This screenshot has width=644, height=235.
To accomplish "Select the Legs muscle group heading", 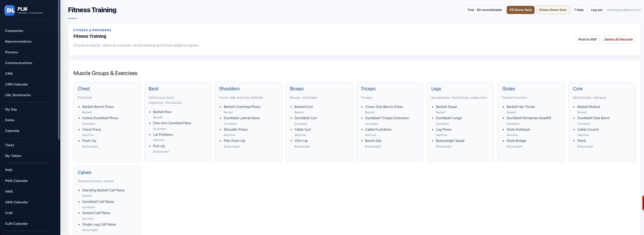I will coord(436,89).
